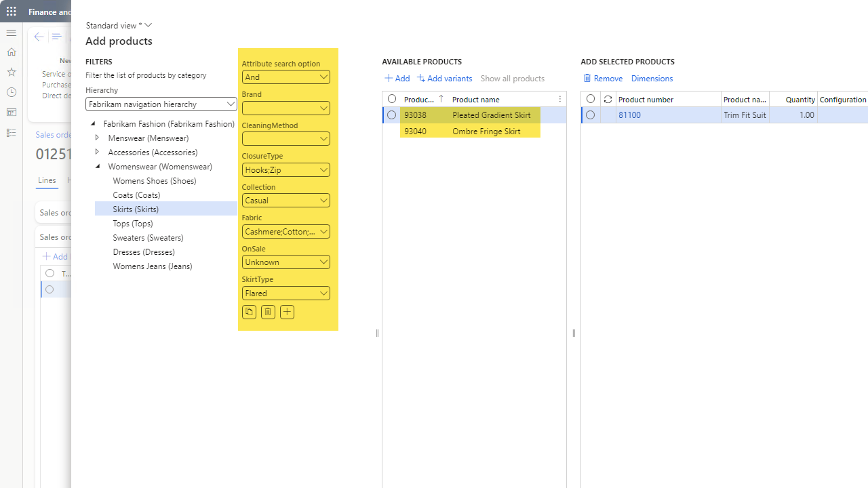
Task: Open product number link 81100
Action: (629, 115)
